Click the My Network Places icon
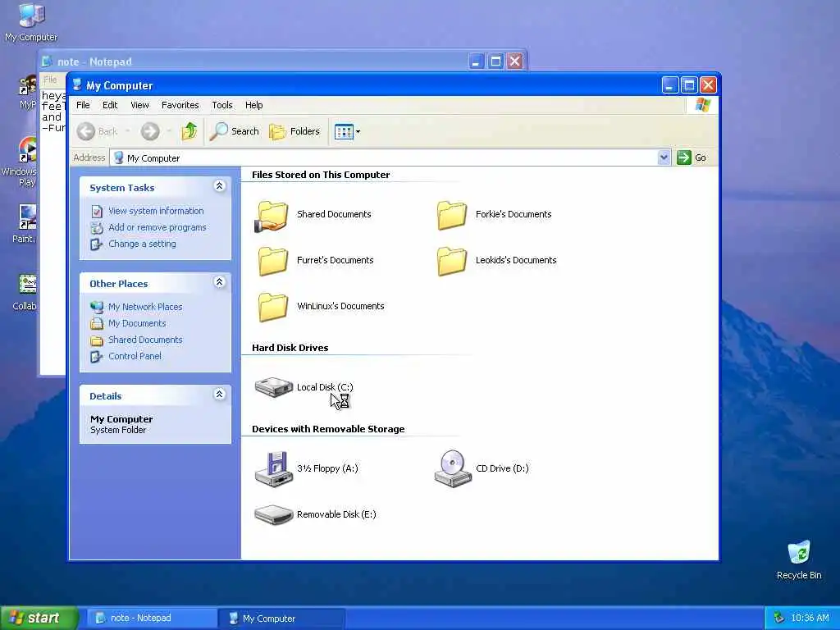This screenshot has width=840, height=630. pos(97,307)
